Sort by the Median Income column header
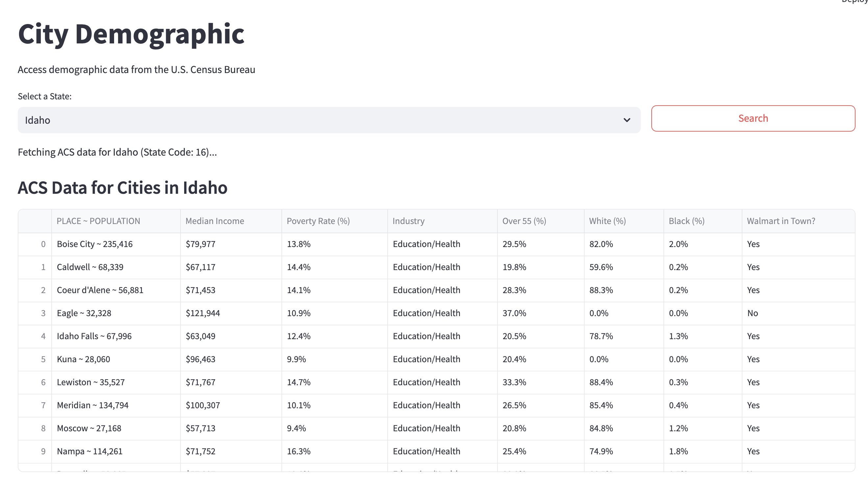The width and height of the screenshot is (868, 477). click(x=231, y=221)
